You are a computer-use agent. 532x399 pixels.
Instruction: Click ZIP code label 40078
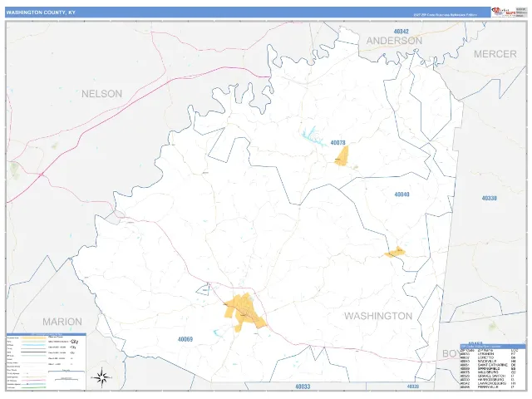click(x=338, y=143)
